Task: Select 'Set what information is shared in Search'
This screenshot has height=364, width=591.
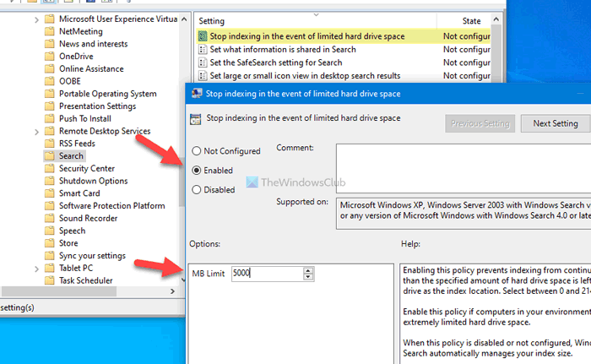Action: (x=344, y=50)
